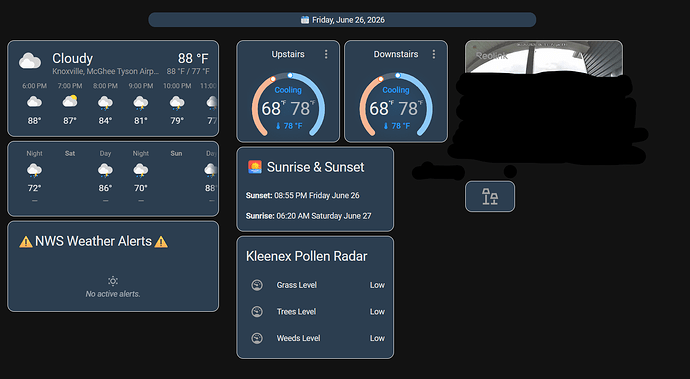Open the Knoxville McGhee Tyson Airport weather details
Viewport: 690px width, 379px height.
(x=105, y=71)
